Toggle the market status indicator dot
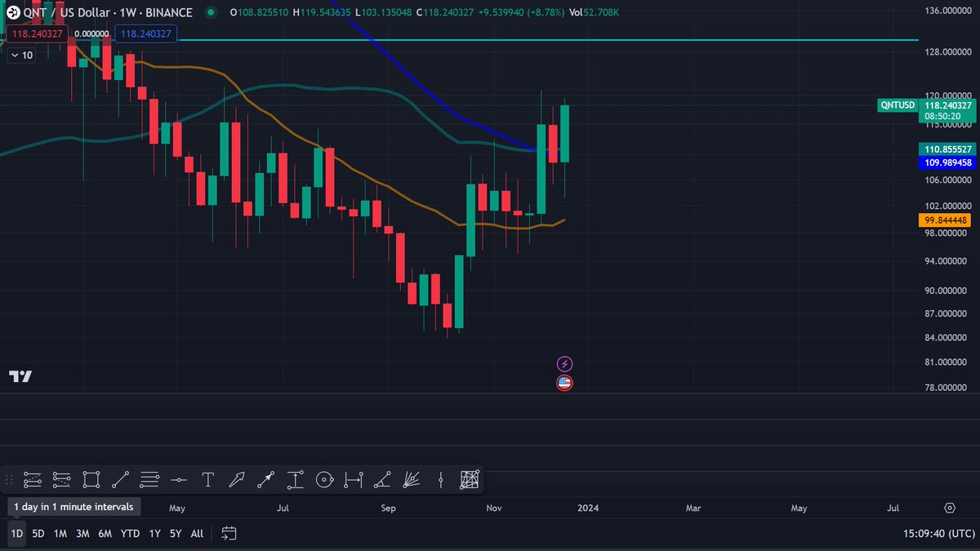 coord(211,13)
